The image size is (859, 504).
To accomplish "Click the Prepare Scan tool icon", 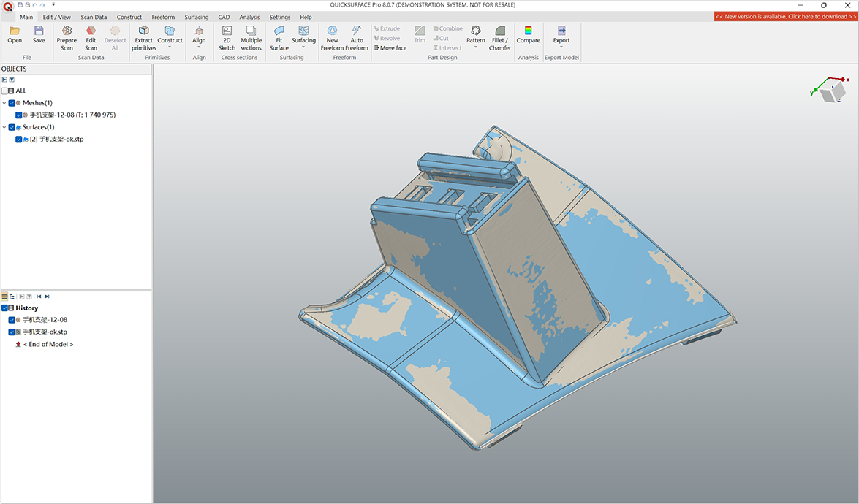I will click(67, 31).
